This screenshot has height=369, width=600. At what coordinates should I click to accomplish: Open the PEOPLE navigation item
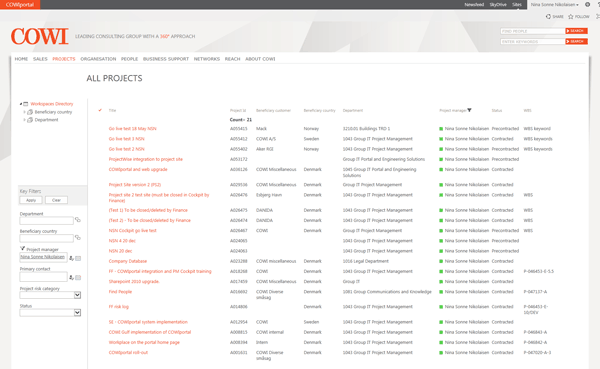tap(129, 59)
